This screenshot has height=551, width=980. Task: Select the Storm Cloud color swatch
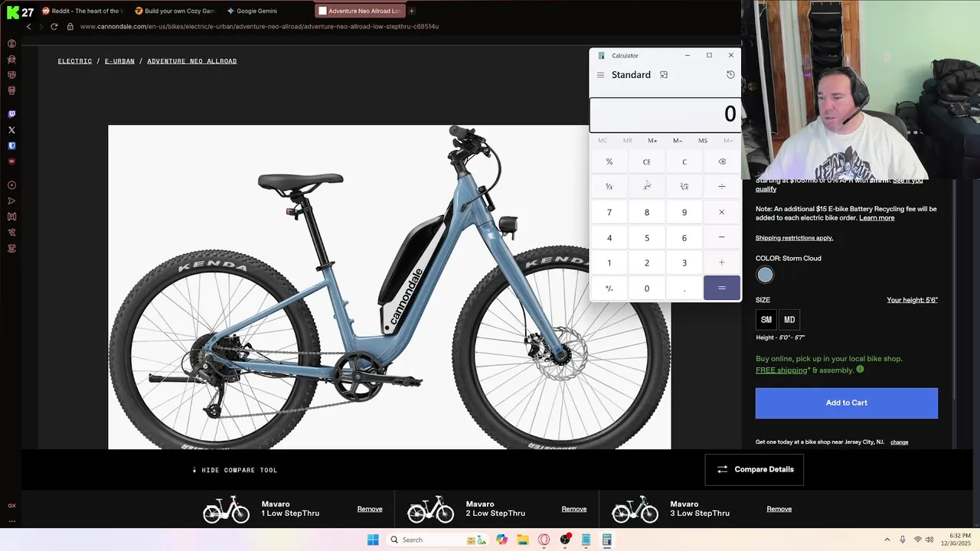[x=765, y=275]
